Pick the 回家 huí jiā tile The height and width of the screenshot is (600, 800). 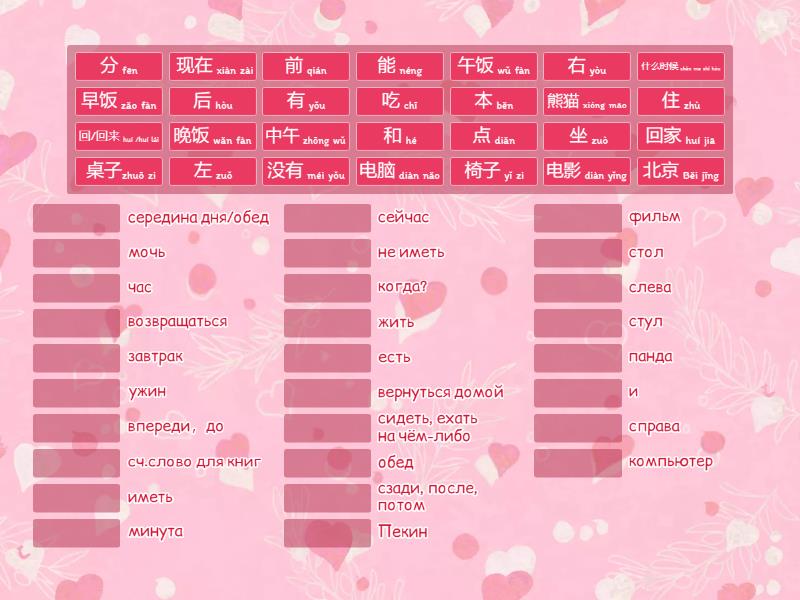(x=680, y=137)
